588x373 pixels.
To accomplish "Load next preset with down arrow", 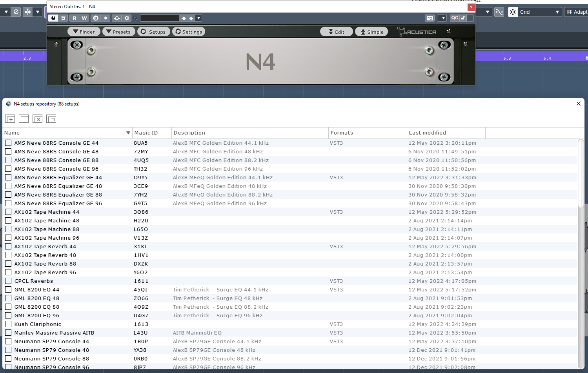I will click(x=191, y=18).
